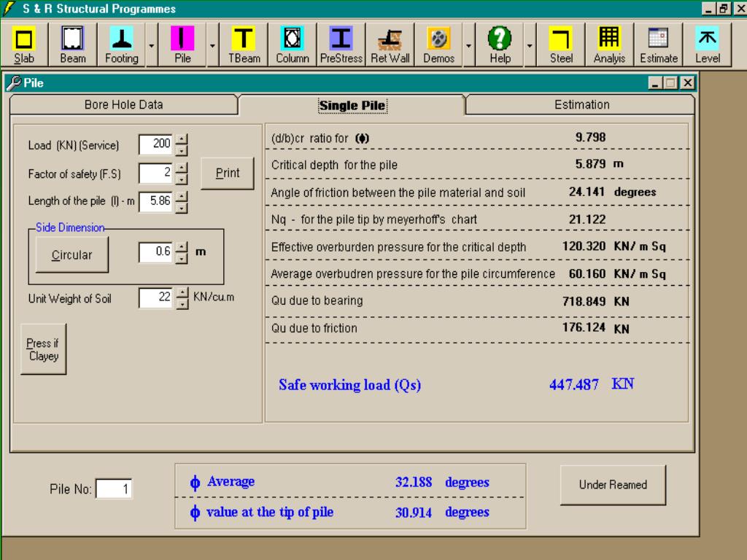Open the Column design tool
Viewport: 747px width, 560px height.
tap(292, 44)
